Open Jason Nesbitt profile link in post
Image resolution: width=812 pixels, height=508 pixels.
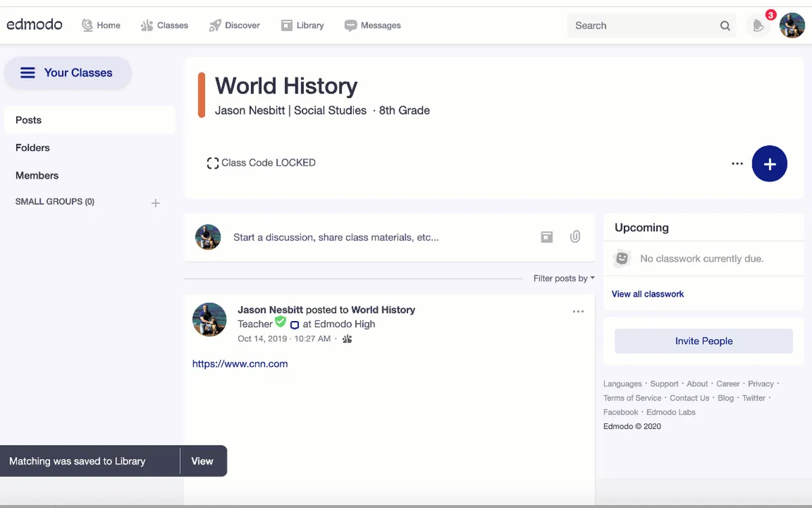[x=270, y=310]
